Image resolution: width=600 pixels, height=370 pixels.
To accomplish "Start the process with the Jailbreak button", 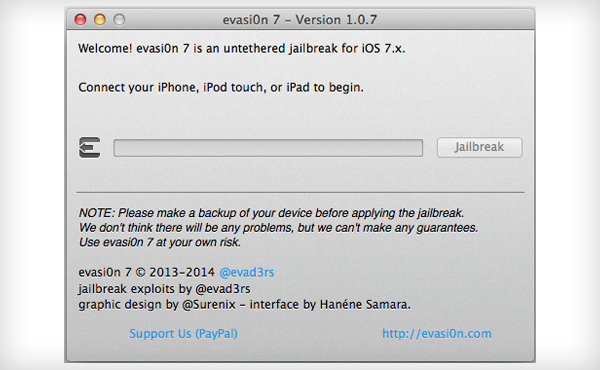I will click(479, 147).
